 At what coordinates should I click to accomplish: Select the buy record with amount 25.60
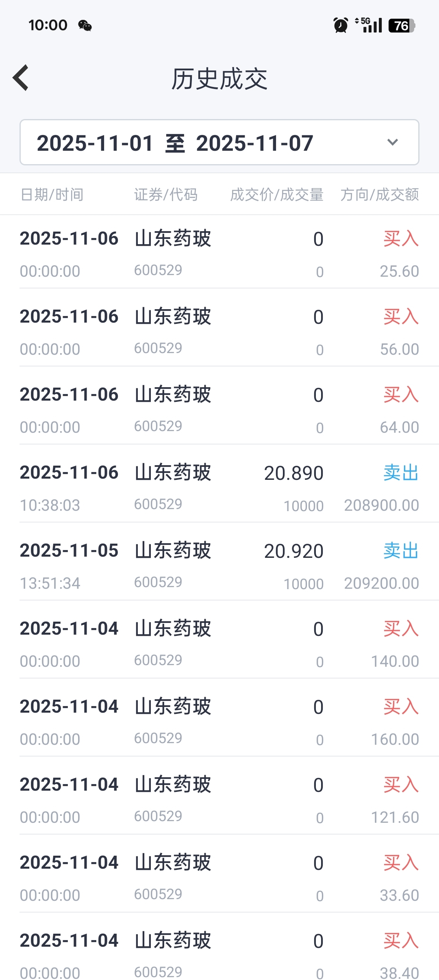click(x=219, y=254)
